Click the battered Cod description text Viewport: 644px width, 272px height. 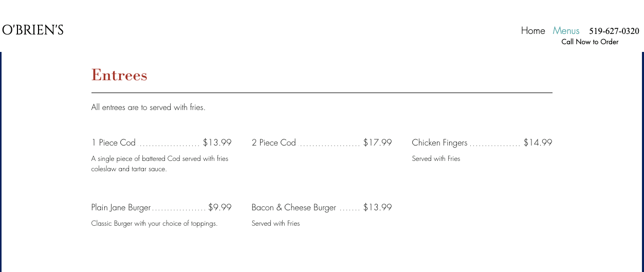coord(159,164)
